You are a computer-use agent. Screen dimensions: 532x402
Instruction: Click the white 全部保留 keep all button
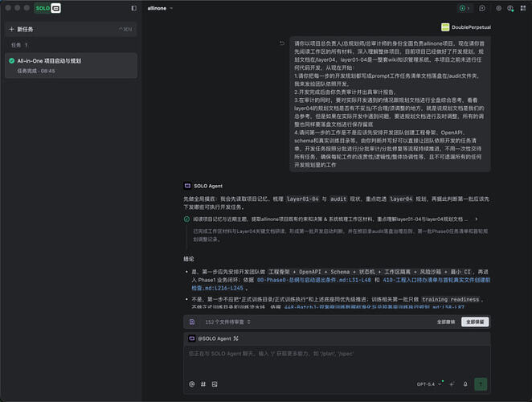coord(475,322)
